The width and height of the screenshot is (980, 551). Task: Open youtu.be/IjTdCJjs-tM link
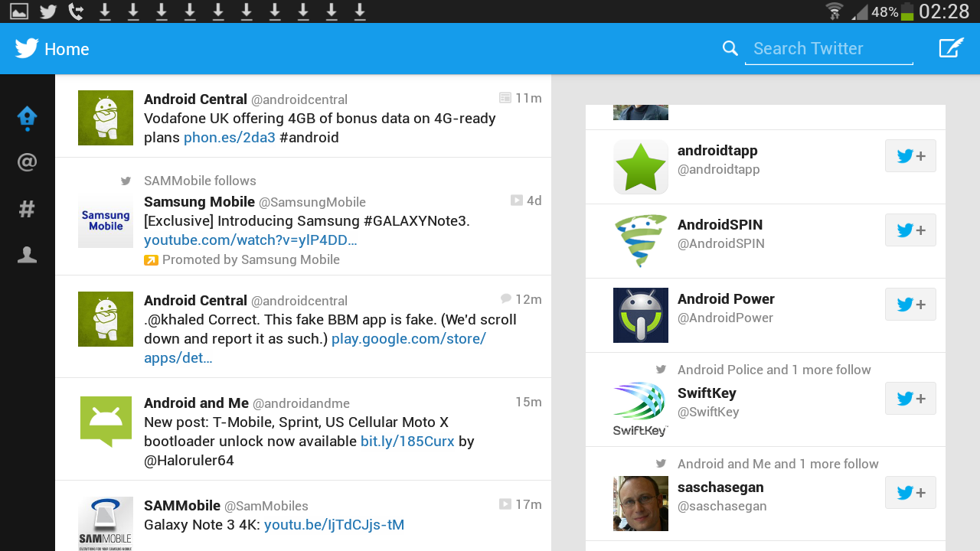(334, 525)
